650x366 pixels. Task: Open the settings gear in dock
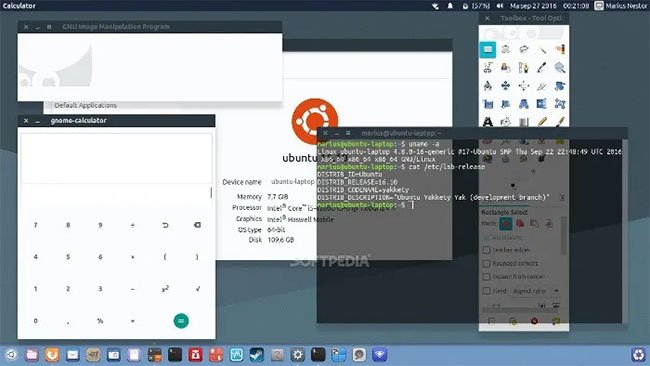(298, 355)
